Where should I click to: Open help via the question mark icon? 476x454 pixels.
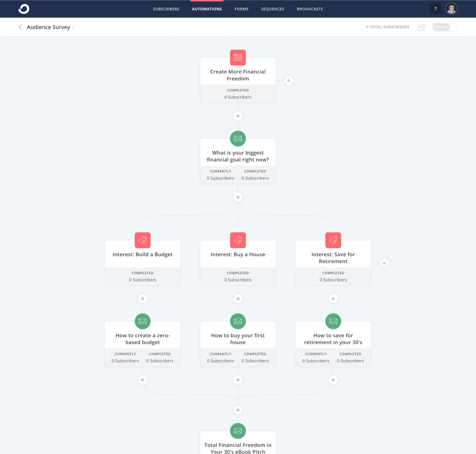(435, 9)
